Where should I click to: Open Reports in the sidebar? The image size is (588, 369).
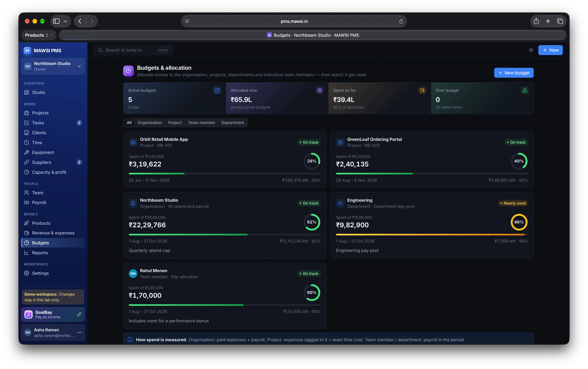(53, 253)
